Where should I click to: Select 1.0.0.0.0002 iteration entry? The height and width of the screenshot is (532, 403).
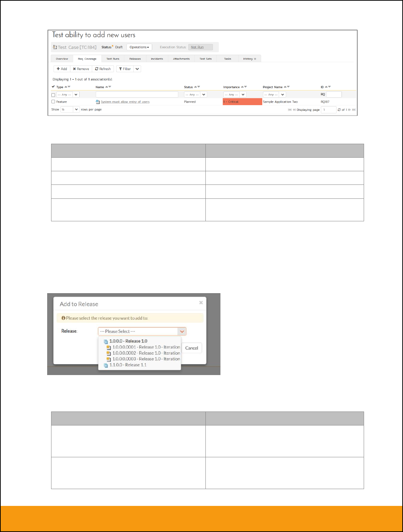(x=146, y=353)
